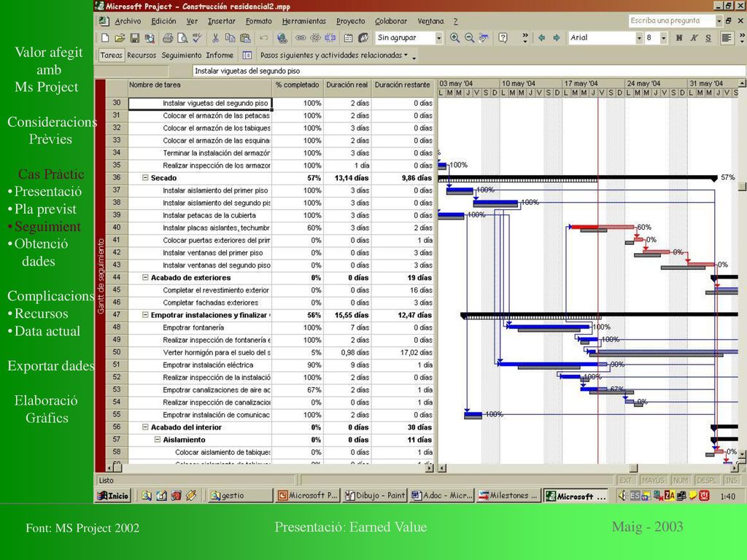Click the Informe project guide button
Screen dimensions: 747x560
[x=220, y=55]
